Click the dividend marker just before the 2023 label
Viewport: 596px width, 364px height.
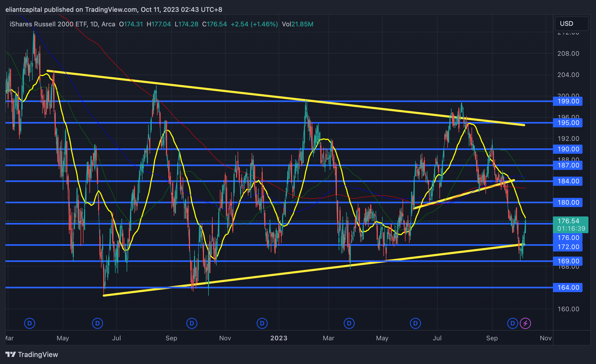click(x=262, y=323)
